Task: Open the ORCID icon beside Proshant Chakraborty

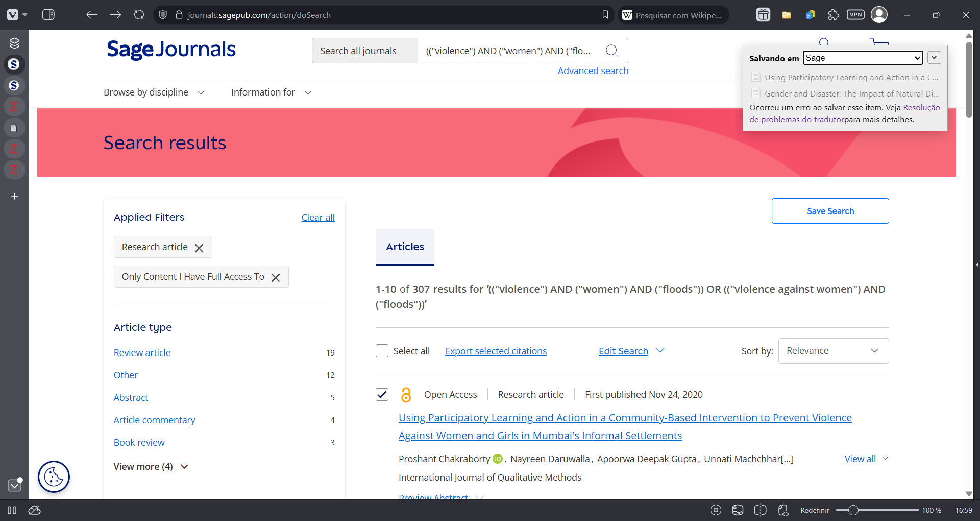Action: coord(498,459)
